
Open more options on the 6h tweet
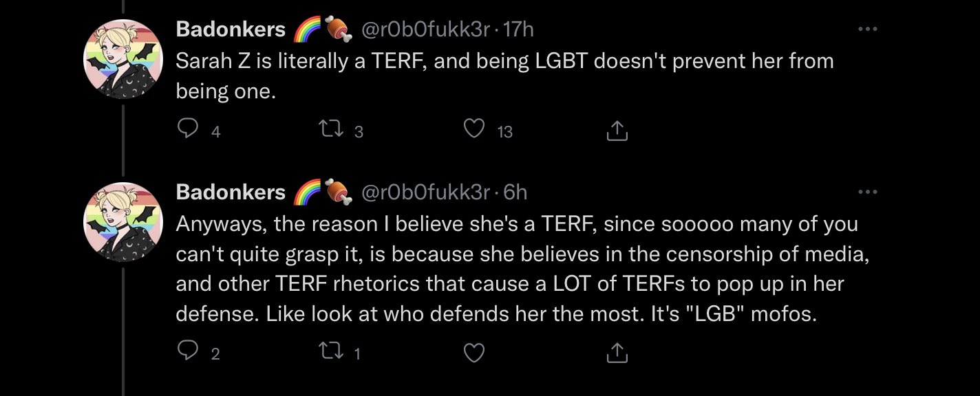[x=868, y=192]
